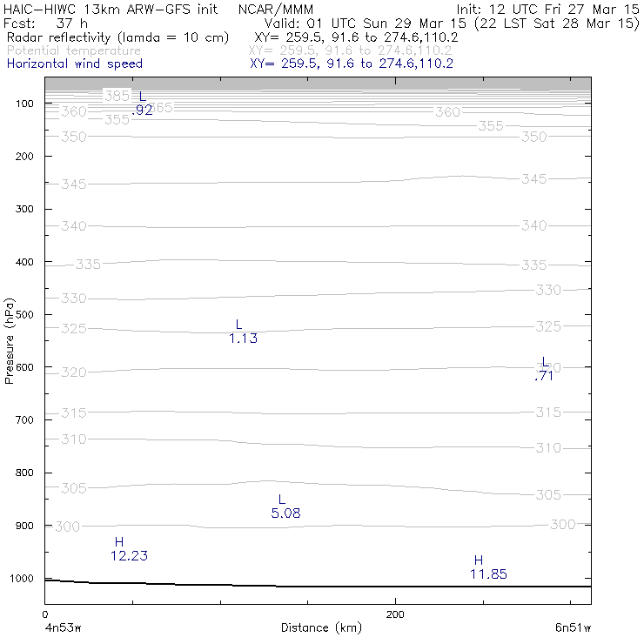Click the 'Valid: 01 UTC Sun 29 Mar 15' text
Screen dimensions: 644x644
366,23
